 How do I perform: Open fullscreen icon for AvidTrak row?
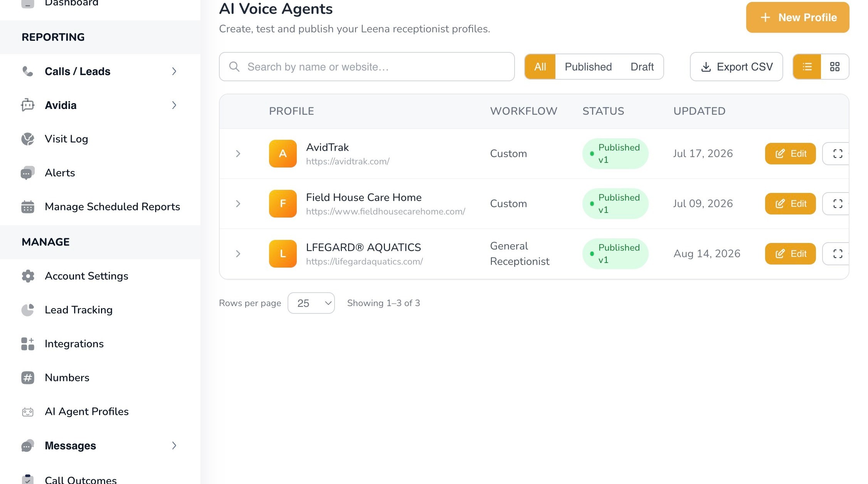point(838,154)
